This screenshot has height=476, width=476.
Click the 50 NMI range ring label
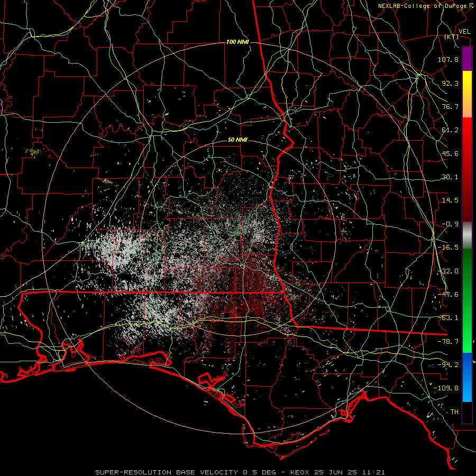pyautogui.click(x=237, y=140)
